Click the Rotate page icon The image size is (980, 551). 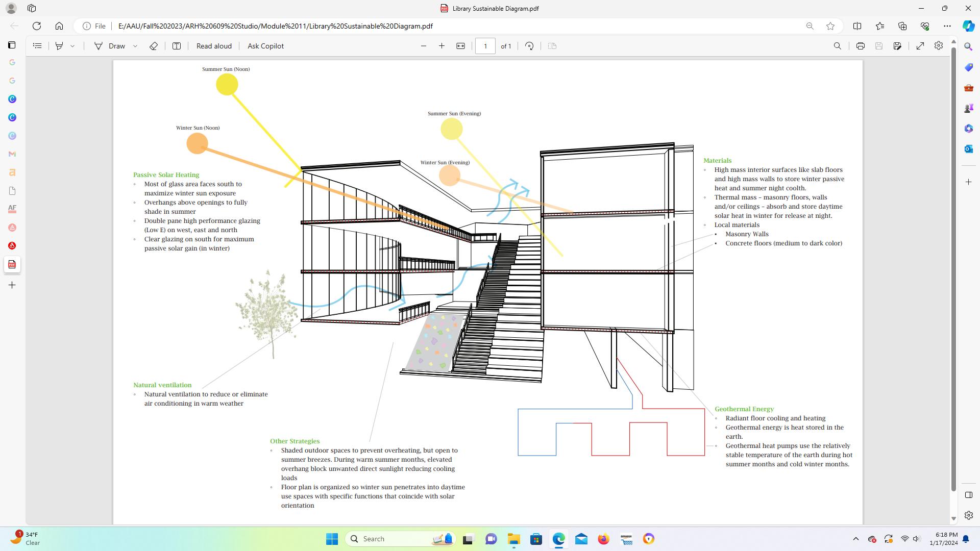coord(529,46)
